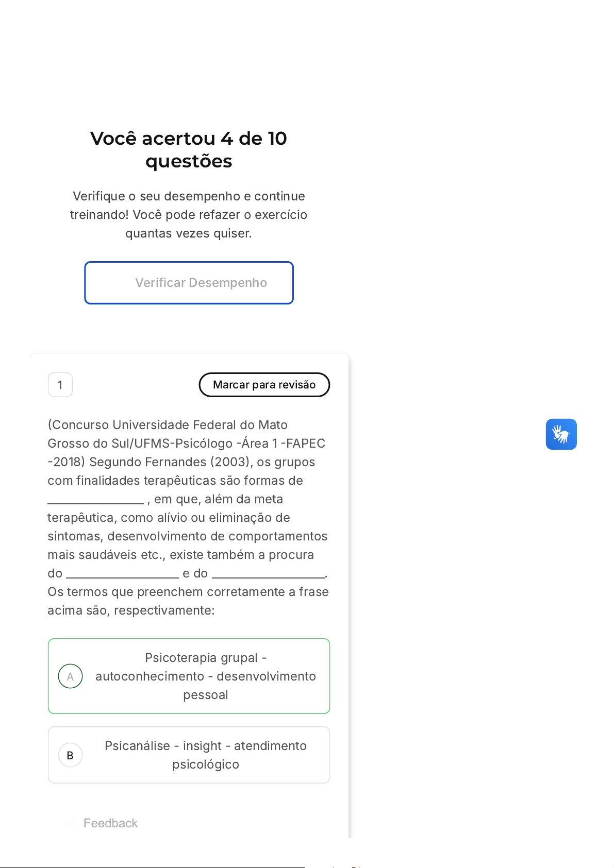Click the Verificar Desempenho button
Screen dimensions: 614x868
pyautogui.click(x=189, y=283)
